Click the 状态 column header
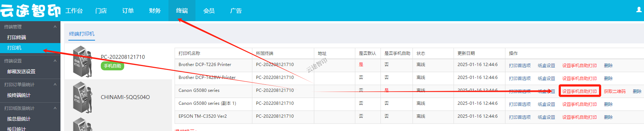The height and width of the screenshot is (131, 644). 421,53
